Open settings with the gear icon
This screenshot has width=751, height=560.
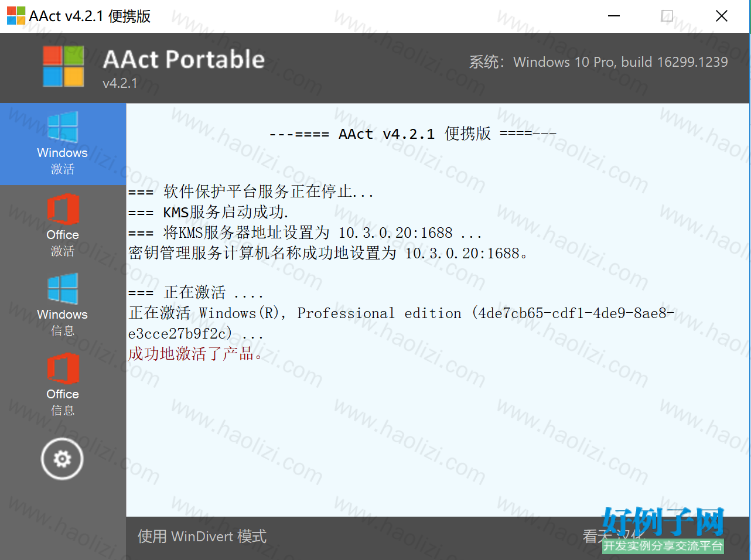62,459
